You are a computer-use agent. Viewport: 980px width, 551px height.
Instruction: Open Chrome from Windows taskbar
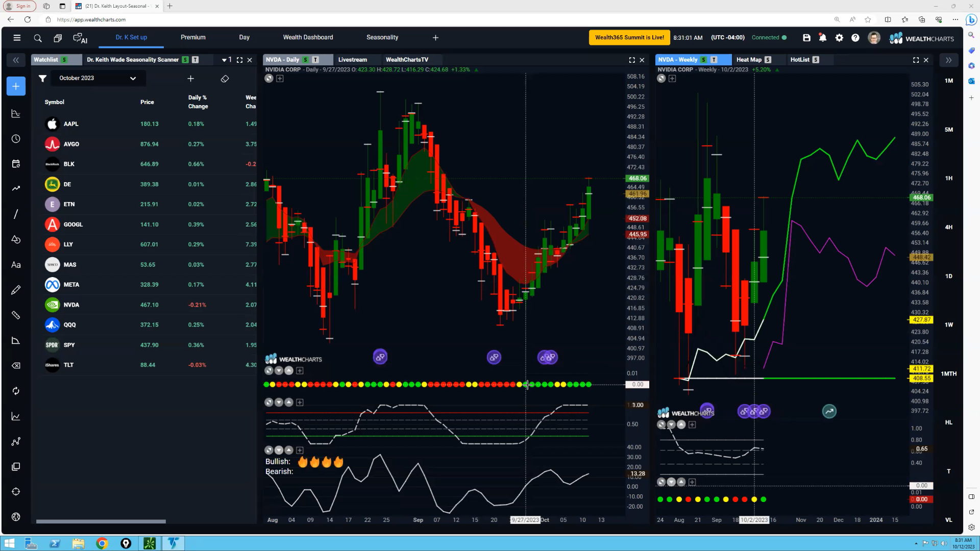[102, 543]
